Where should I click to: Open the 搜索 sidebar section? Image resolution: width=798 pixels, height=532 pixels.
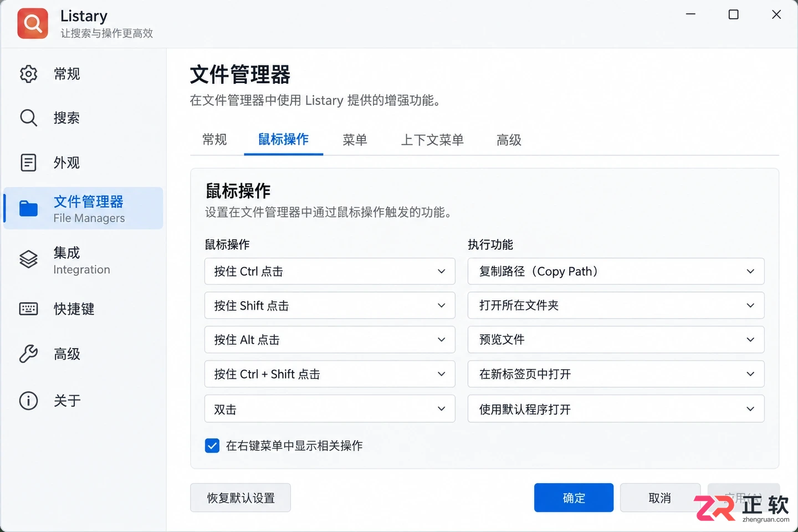(x=83, y=118)
